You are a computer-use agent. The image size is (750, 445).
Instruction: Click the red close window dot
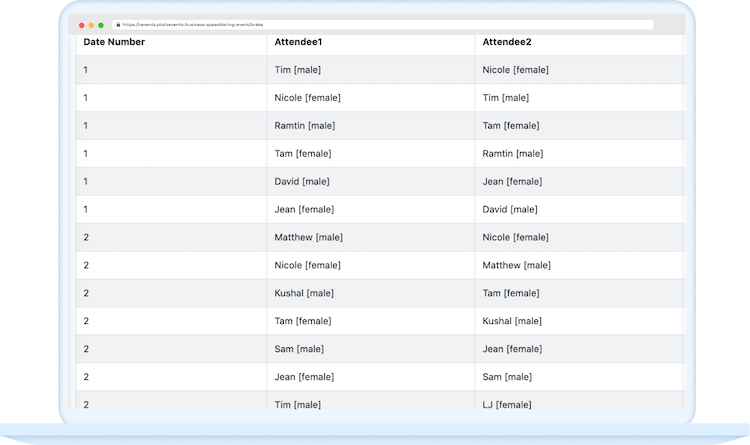pyautogui.click(x=82, y=25)
